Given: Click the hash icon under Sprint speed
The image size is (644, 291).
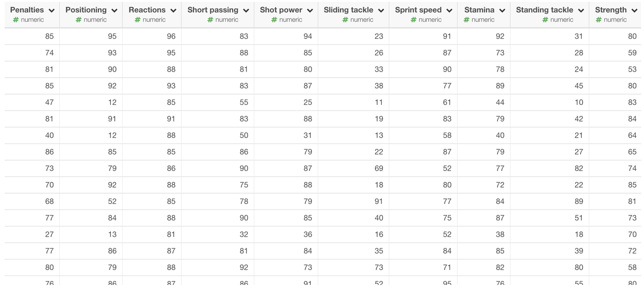Looking at the screenshot, I should point(414,20).
